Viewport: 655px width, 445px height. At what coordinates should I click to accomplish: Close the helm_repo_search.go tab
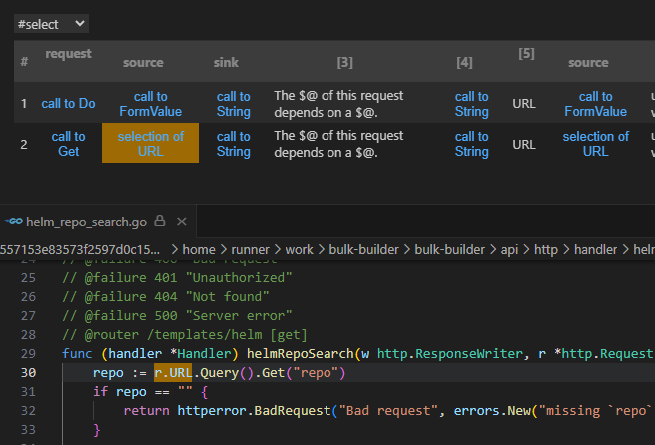click(x=182, y=221)
